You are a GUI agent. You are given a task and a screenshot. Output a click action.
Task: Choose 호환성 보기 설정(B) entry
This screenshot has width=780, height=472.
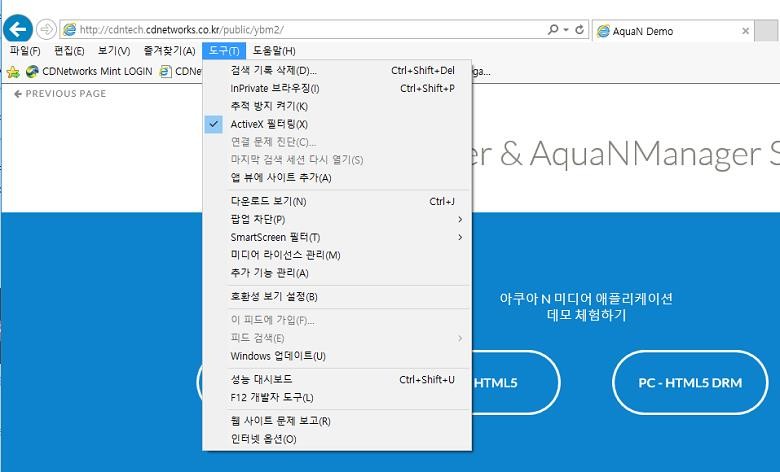click(337, 297)
